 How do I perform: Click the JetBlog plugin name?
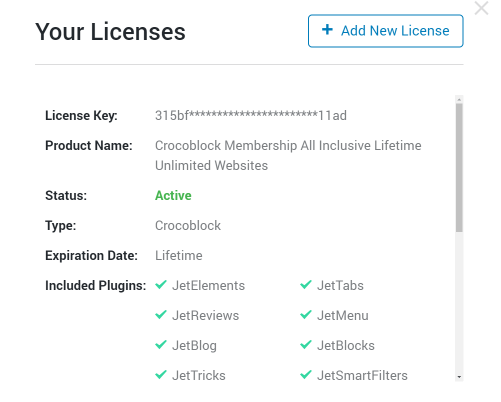194,346
